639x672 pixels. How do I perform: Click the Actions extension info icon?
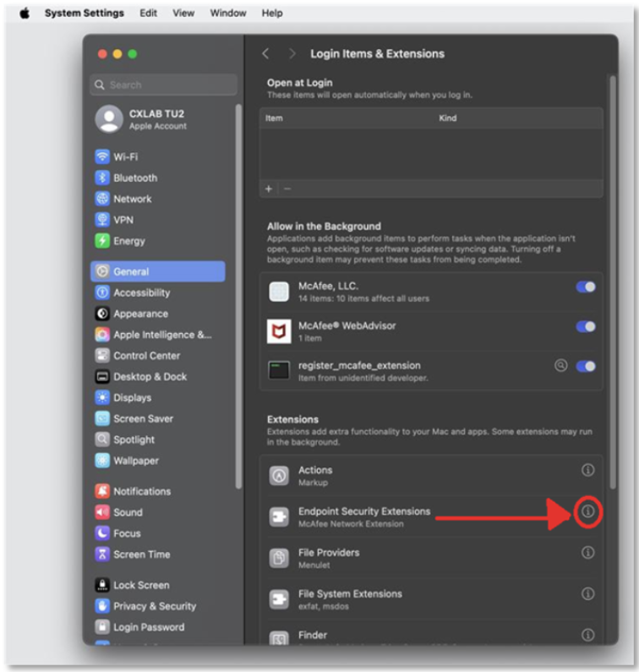[587, 470]
